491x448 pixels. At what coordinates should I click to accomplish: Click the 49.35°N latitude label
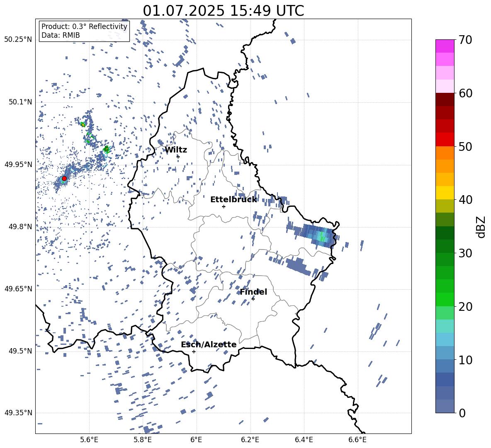18,413
